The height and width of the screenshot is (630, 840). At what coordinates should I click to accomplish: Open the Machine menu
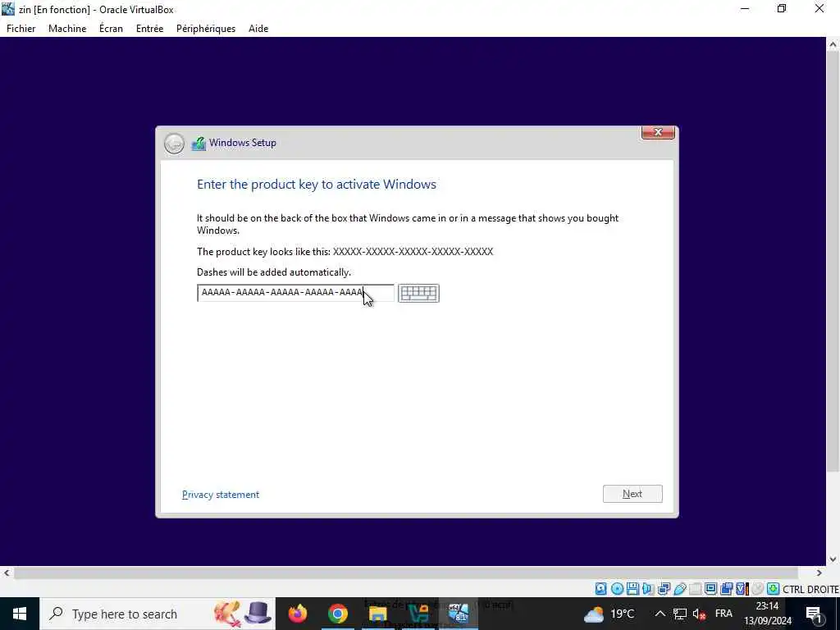67,29
